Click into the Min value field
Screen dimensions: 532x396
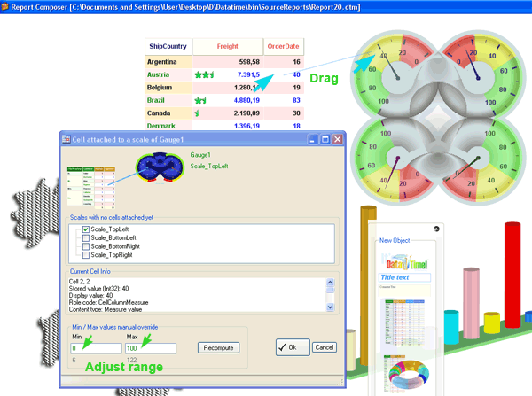tap(94, 348)
